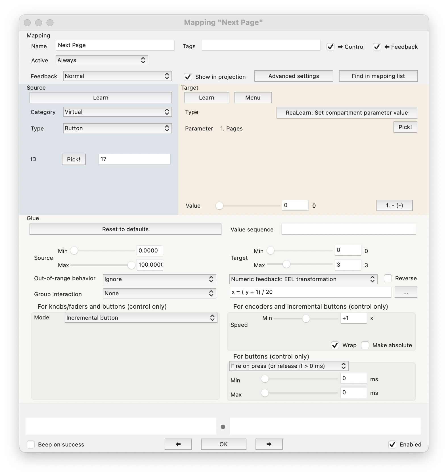Screen dimensions: 448x476
Task: Toggle the Feedback checkbox
Action: [377, 47]
